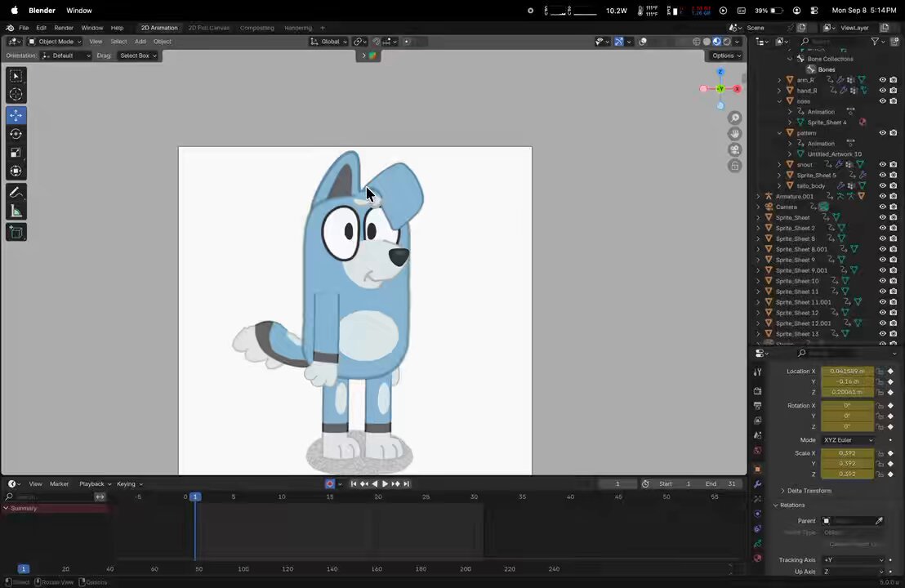Click the timeline playhead at frame 1
The width and height of the screenshot is (905, 588).
[195, 497]
